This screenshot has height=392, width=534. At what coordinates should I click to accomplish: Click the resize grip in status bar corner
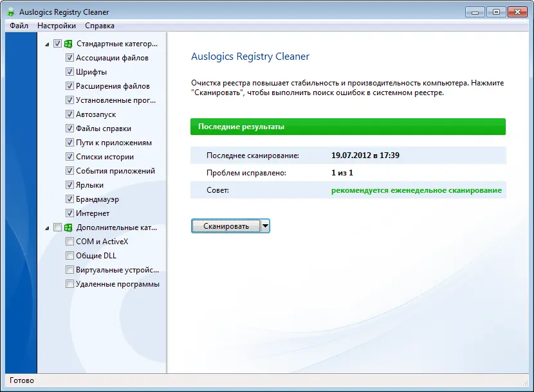525,383
